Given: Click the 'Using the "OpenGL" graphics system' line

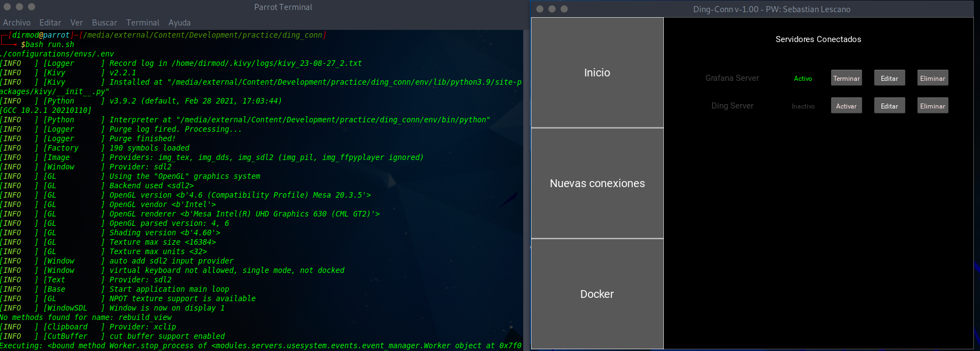Looking at the screenshot, I should pyautogui.click(x=185, y=176).
